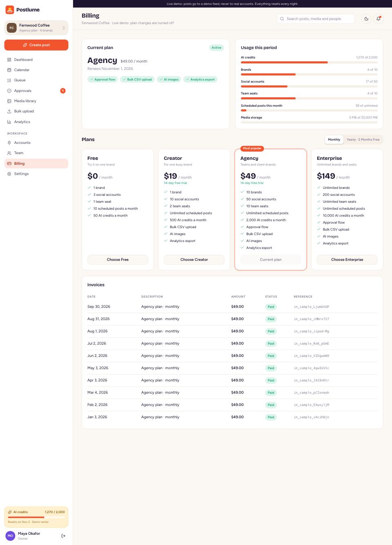Click the Social accounts usage progress bar
Screen dimensions: 392x545
point(309,86)
